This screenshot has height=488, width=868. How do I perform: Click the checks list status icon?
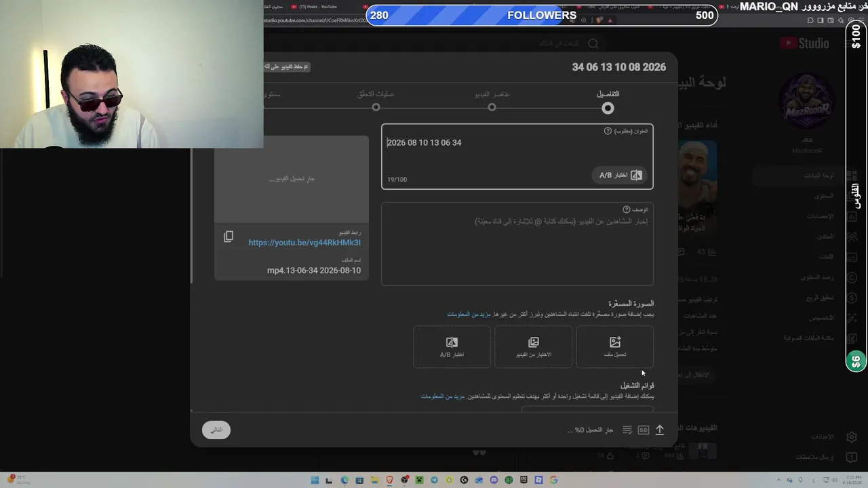click(x=627, y=430)
